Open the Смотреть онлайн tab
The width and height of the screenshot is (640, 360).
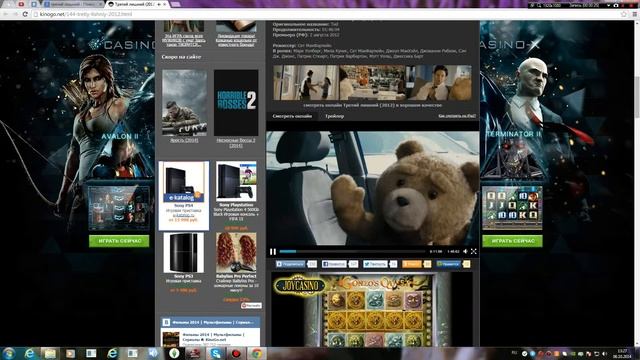tap(292, 116)
